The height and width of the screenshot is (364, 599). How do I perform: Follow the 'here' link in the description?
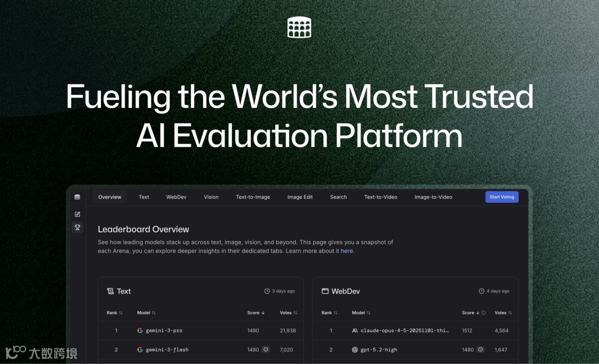[347, 251]
